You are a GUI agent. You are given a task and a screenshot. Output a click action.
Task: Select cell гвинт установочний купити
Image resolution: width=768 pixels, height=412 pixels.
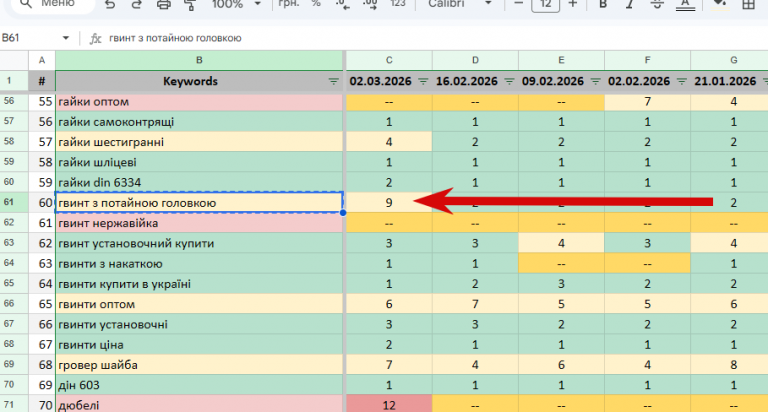pos(199,243)
